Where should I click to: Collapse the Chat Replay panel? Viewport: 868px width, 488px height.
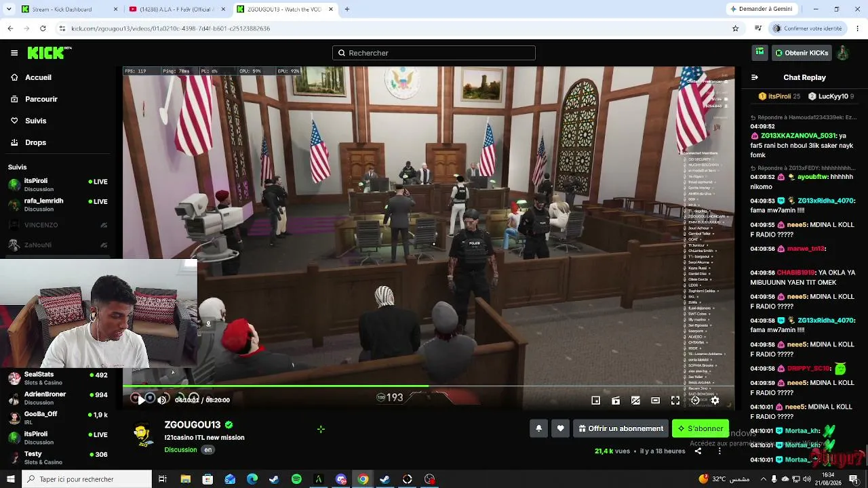[x=754, y=77]
